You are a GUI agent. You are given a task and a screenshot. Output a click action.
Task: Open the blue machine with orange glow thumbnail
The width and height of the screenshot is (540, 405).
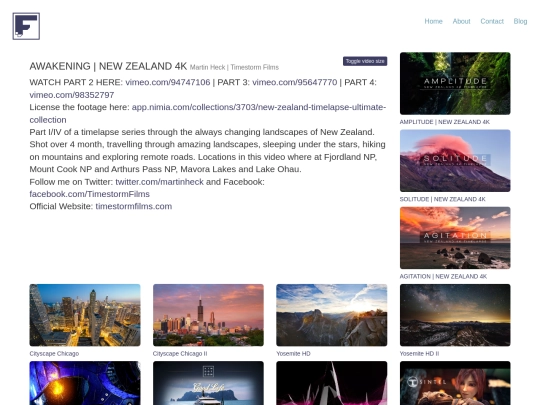[x=85, y=383]
